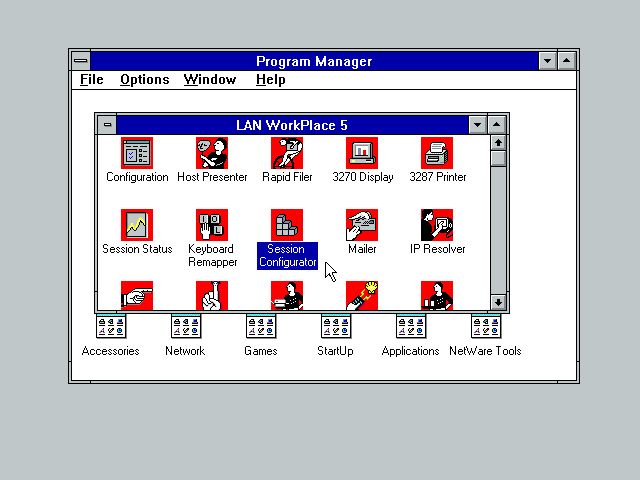Open the Configuration program icon

click(137, 153)
